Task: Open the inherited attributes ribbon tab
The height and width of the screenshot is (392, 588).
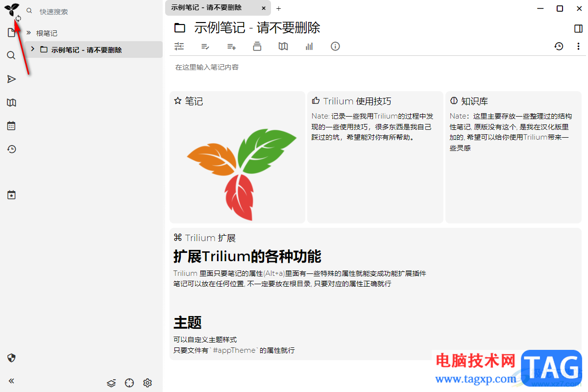Action: point(231,47)
